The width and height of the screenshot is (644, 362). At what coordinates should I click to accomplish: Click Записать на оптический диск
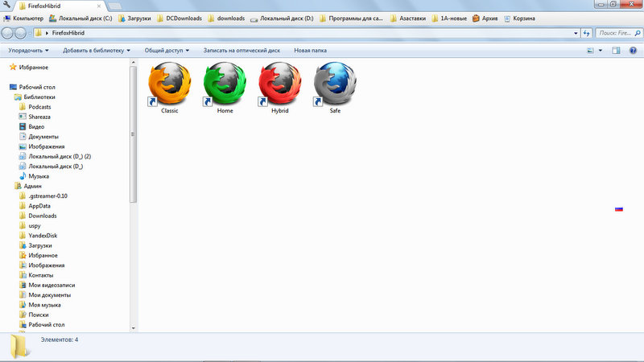click(242, 51)
